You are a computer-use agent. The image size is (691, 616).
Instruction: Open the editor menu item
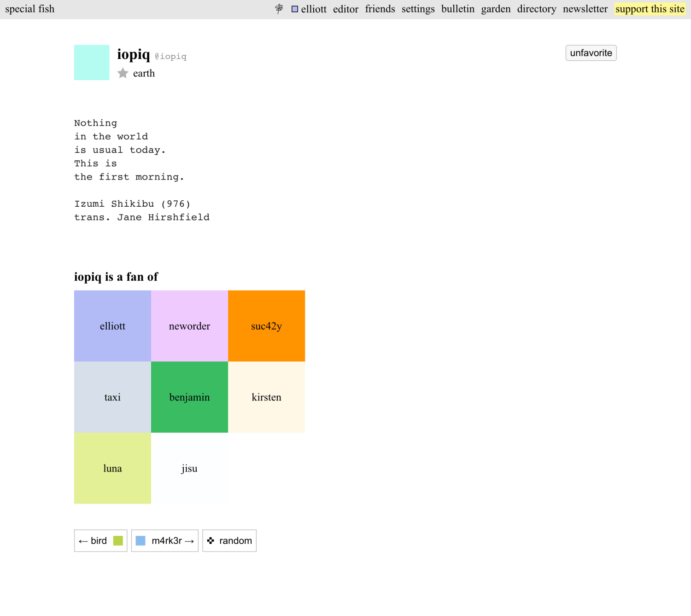345,9
